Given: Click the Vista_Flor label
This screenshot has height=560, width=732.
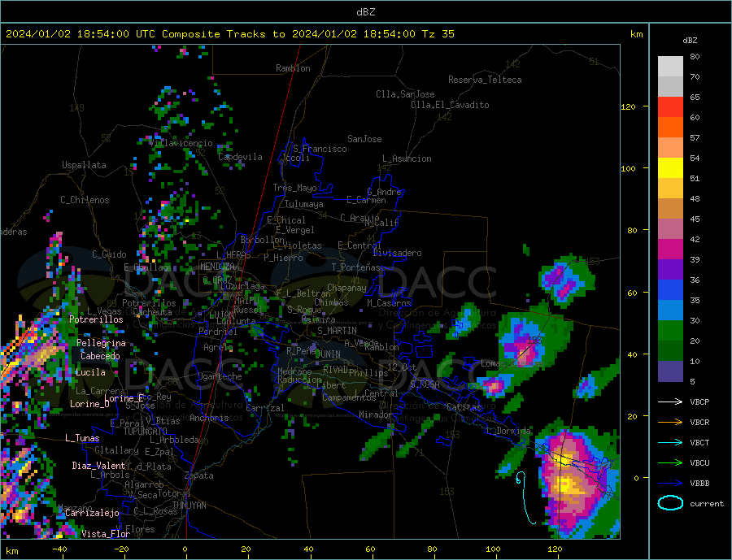Looking at the screenshot, I should (x=106, y=534).
